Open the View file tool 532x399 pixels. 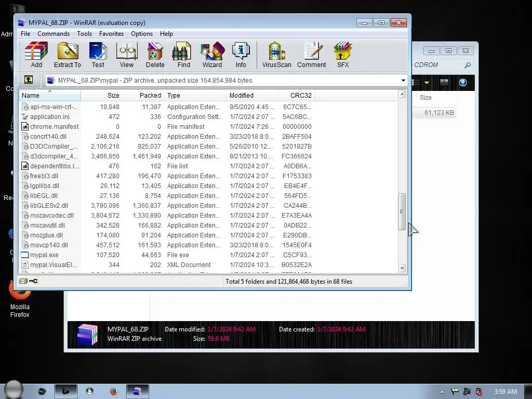pos(127,55)
